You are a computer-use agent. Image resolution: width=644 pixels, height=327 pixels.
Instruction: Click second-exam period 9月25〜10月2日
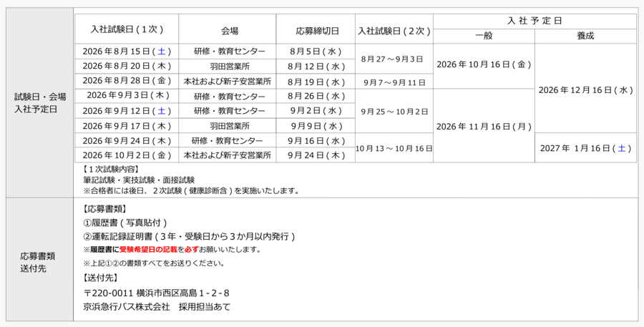tap(394, 111)
